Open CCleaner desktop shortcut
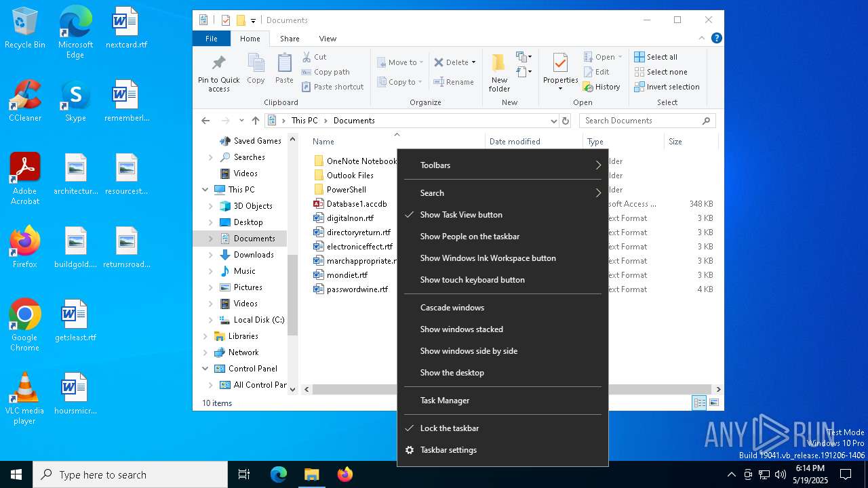Viewport: 868px width, 488px height. (x=25, y=101)
